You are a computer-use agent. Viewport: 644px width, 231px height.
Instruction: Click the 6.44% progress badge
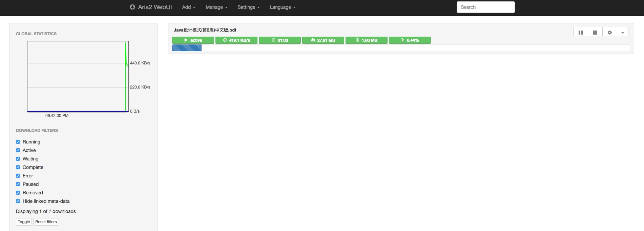point(410,40)
